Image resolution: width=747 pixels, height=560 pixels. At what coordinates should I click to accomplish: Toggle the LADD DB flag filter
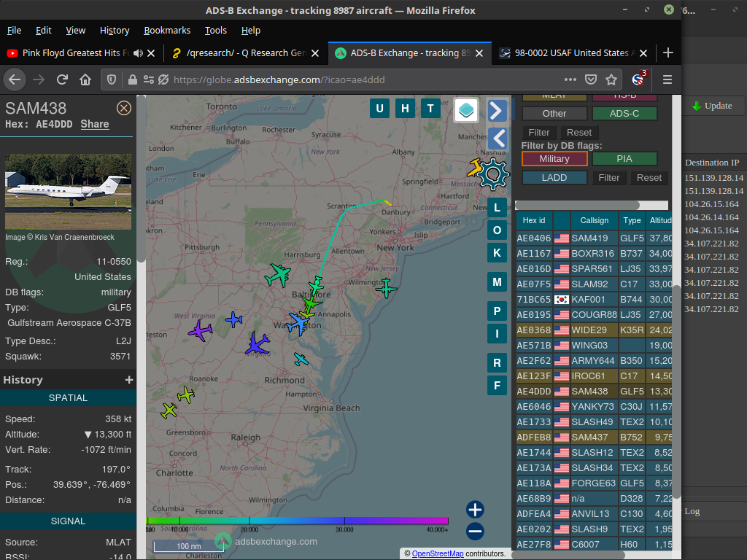tap(554, 178)
